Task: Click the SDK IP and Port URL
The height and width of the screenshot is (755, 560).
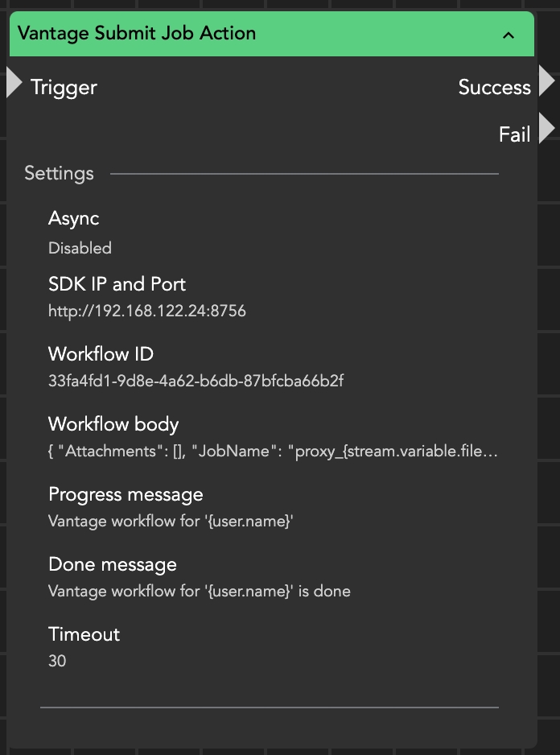Action: click(x=147, y=311)
